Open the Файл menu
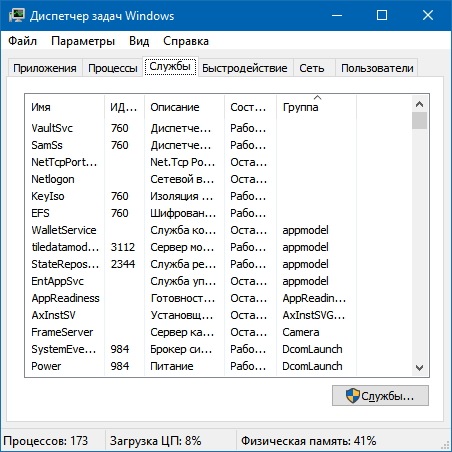Image resolution: width=452 pixels, height=452 pixels. pyautogui.click(x=22, y=41)
